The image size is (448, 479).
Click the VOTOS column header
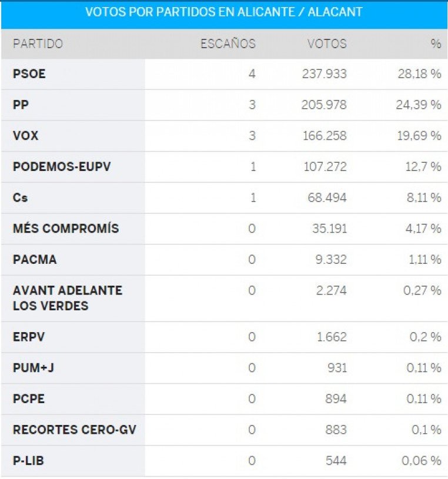click(327, 44)
